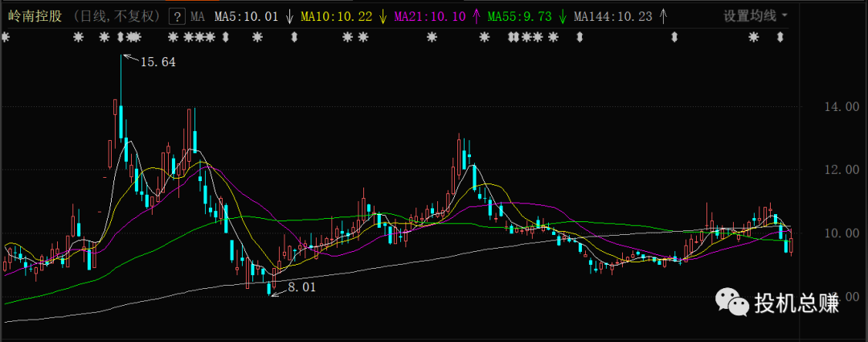Select the yellow MA10:10.22 indicator label

[x=337, y=15]
